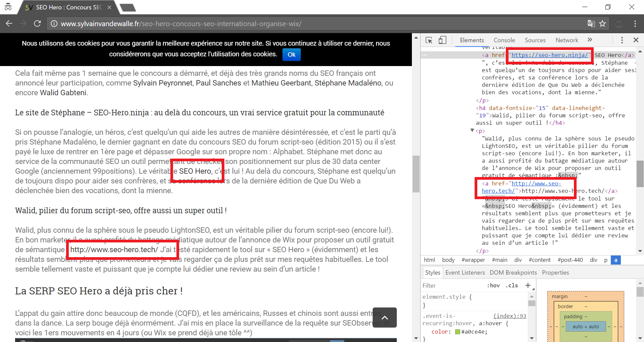Reload the current page
The image size is (644, 342).
(x=37, y=23)
